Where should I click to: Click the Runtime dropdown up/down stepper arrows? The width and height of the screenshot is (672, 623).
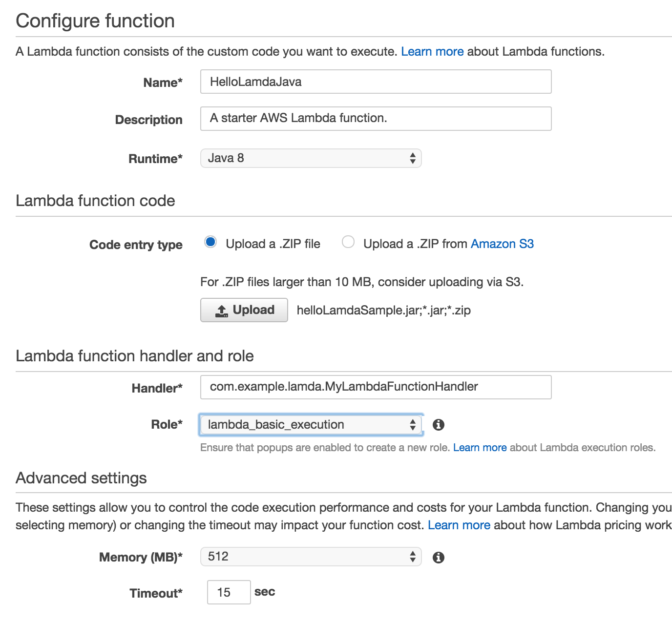point(413,158)
